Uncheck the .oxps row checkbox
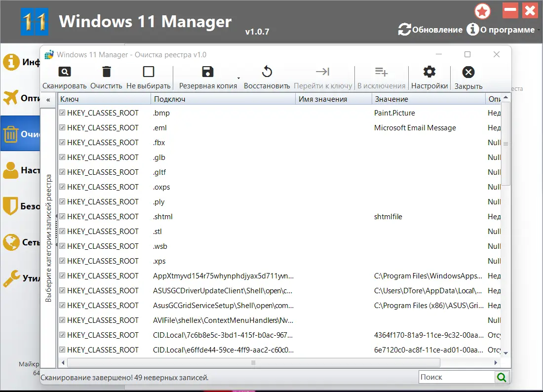The image size is (543, 392). (x=62, y=187)
